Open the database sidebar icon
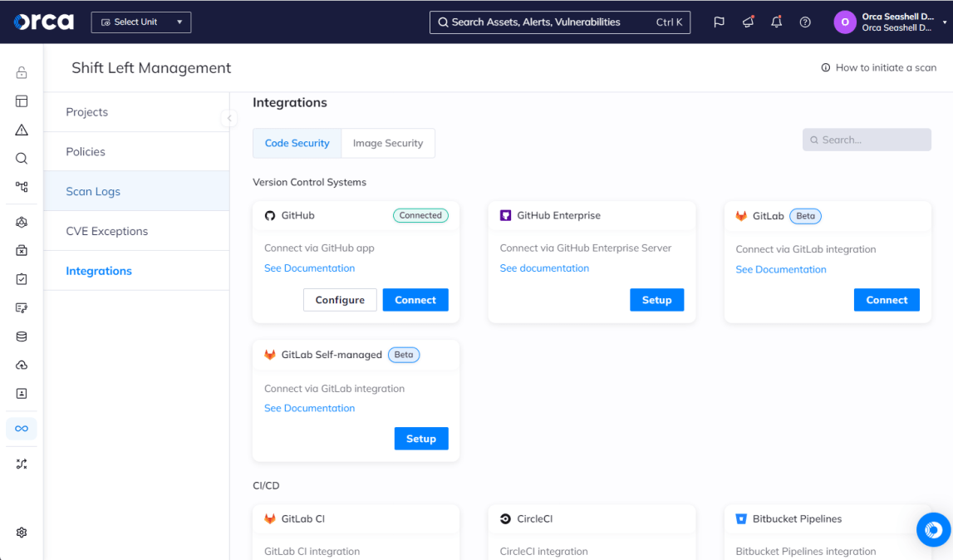953x560 pixels. [x=22, y=336]
